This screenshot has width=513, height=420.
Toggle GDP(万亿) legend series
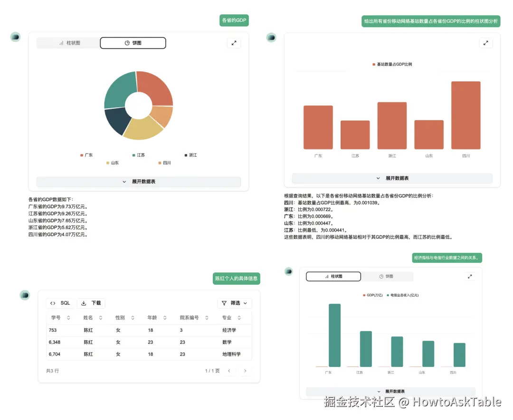[373, 295]
